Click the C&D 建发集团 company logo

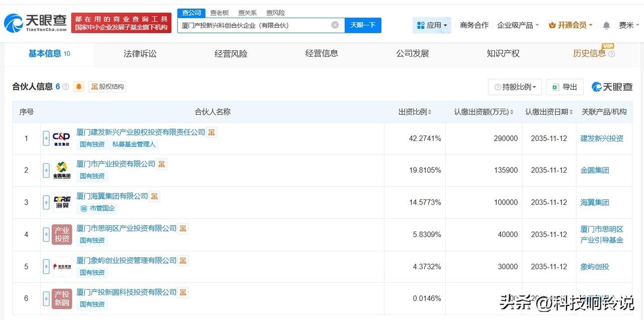click(x=61, y=138)
